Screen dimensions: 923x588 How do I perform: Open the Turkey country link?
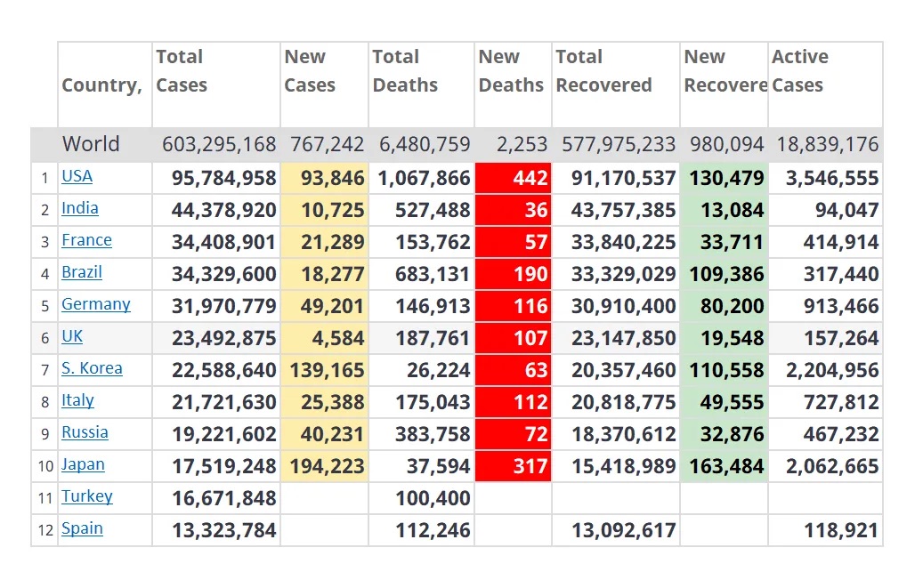[x=87, y=496]
